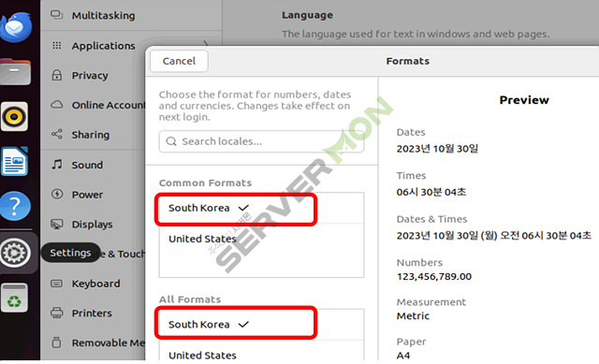Click the search magnifier icon

click(x=171, y=141)
